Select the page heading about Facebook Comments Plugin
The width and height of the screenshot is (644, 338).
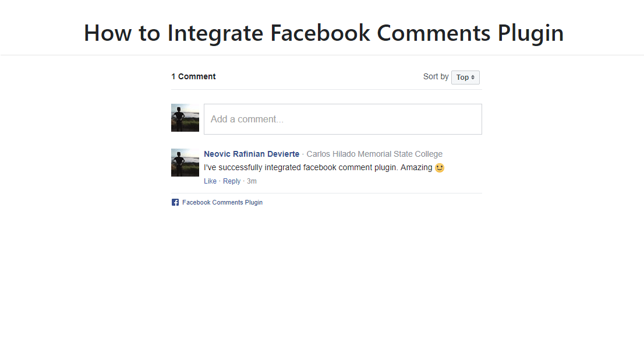pyautogui.click(x=323, y=33)
